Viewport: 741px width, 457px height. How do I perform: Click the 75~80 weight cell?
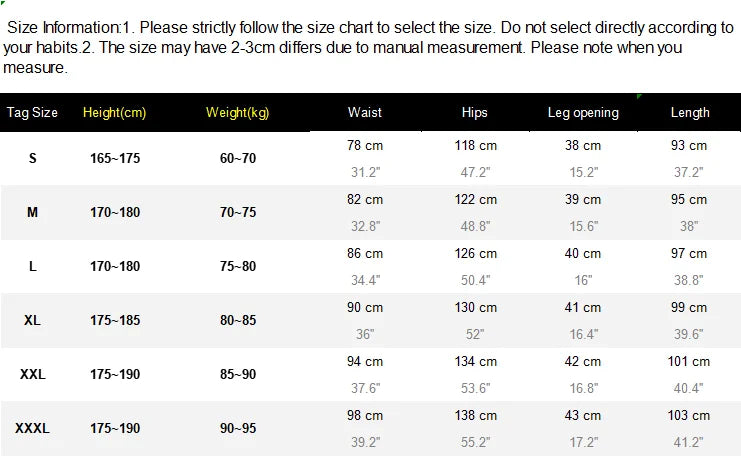click(x=238, y=266)
